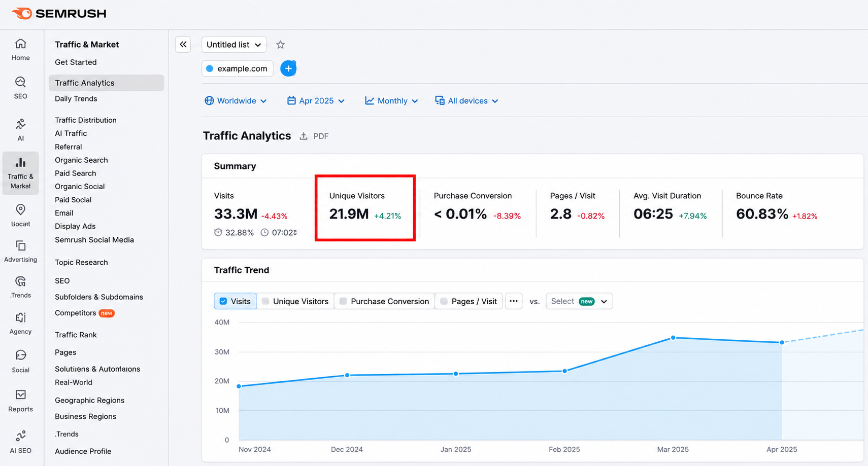
Task: Add a domain with the blue plus button
Action: point(288,68)
